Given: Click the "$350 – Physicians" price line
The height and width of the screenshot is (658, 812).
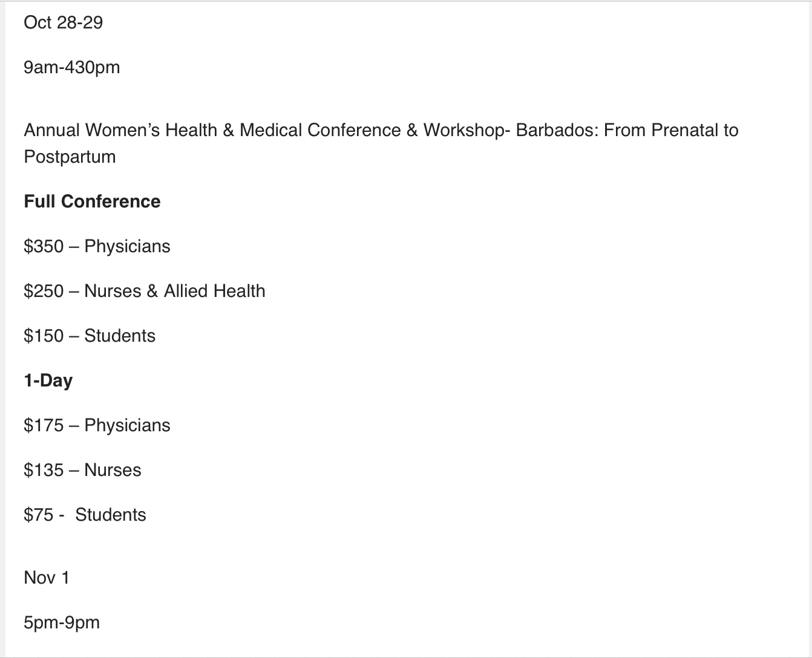Looking at the screenshot, I should click(97, 247).
